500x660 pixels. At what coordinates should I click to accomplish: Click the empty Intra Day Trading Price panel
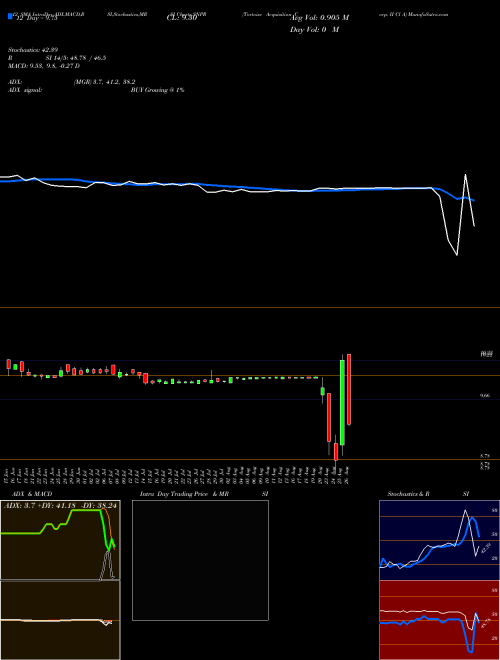[200, 560]
